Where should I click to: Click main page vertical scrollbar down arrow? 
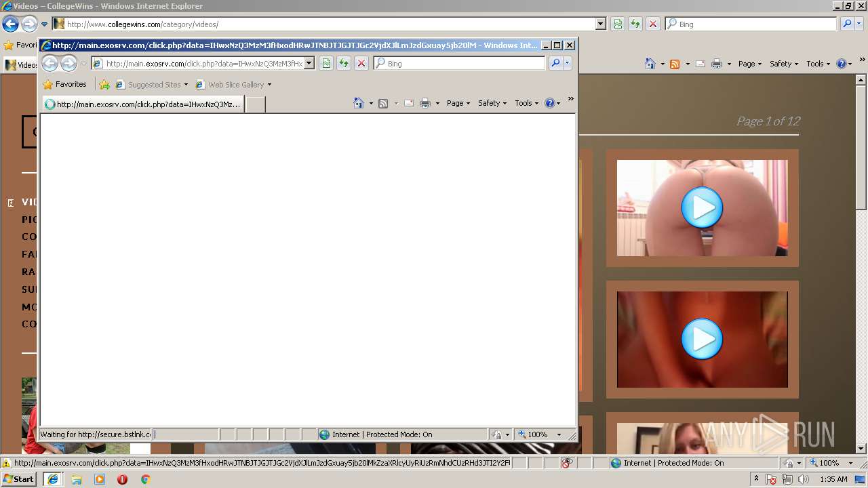(862, 449)
